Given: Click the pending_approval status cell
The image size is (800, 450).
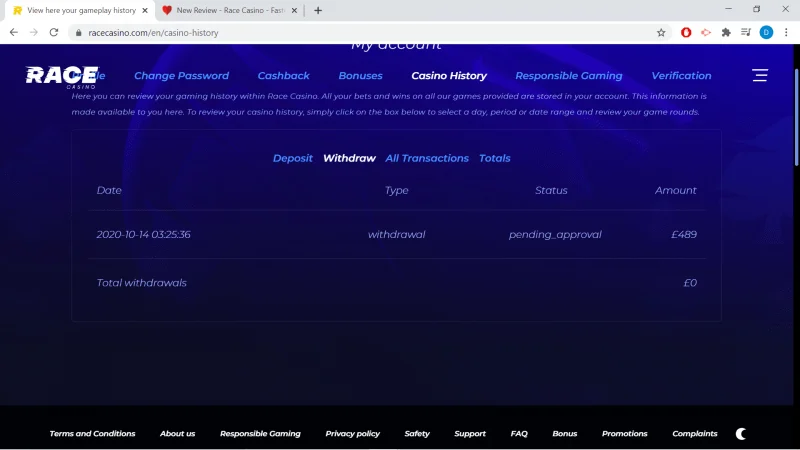Looking at the screenshot, I should pos(555,235).
